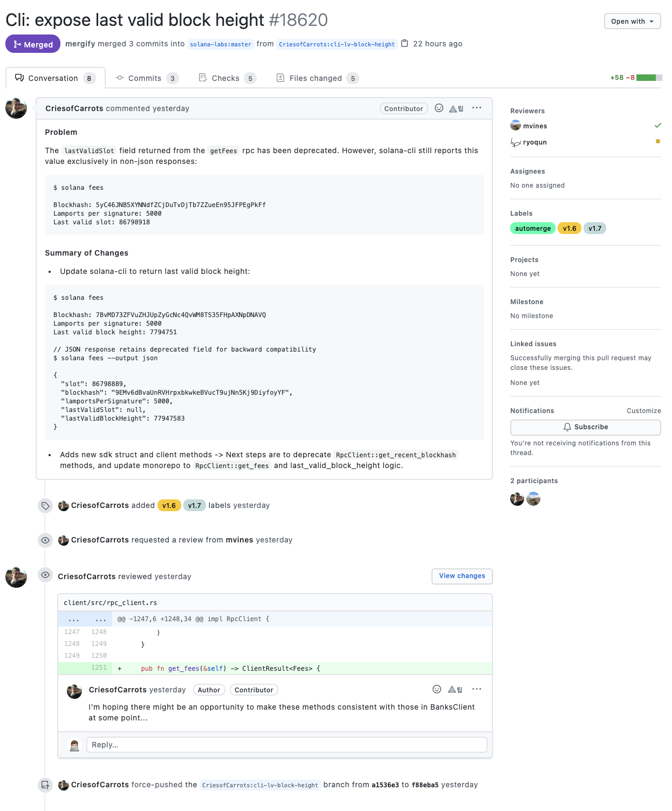Click v1.6 label in timeline event
This screenshot has width=672, height=811.
tap(169, 505)
